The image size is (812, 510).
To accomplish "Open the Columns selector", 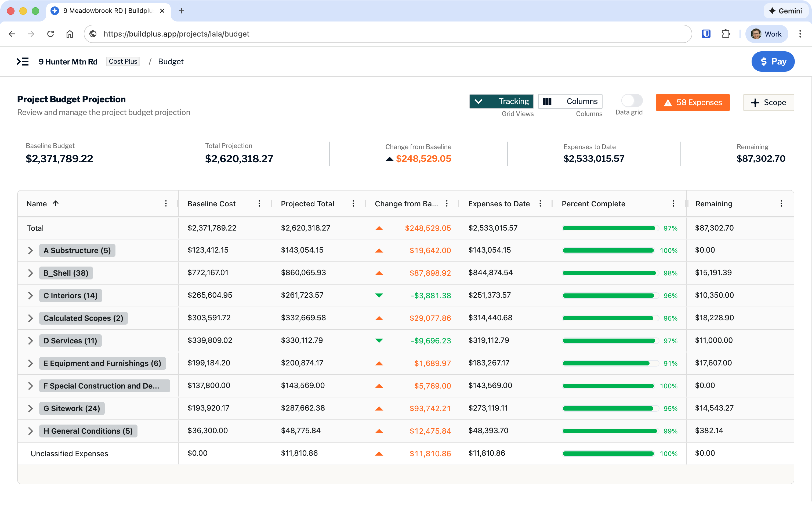I will click(x=570, y=101).
